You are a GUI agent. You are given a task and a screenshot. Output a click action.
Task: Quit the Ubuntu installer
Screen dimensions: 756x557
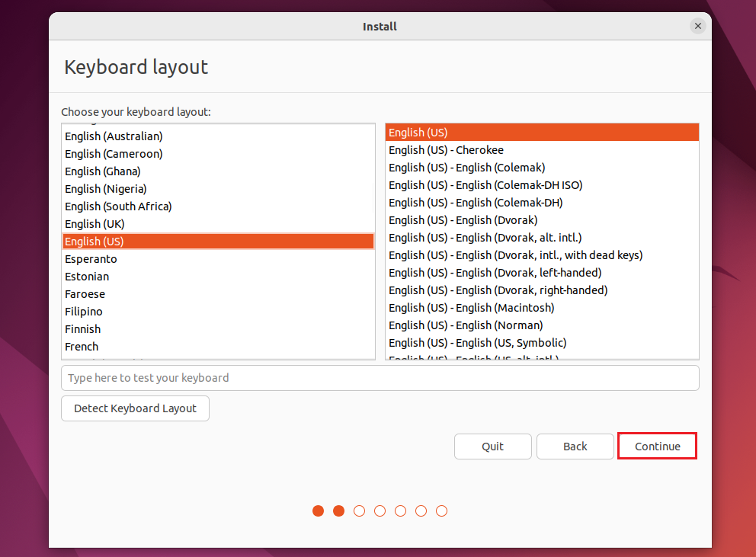(x=492, y=446)
